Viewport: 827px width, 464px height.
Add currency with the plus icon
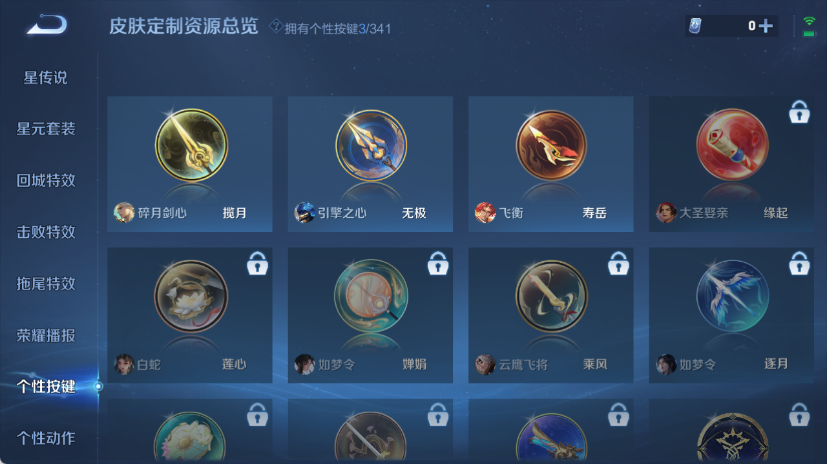coord(766,26)
